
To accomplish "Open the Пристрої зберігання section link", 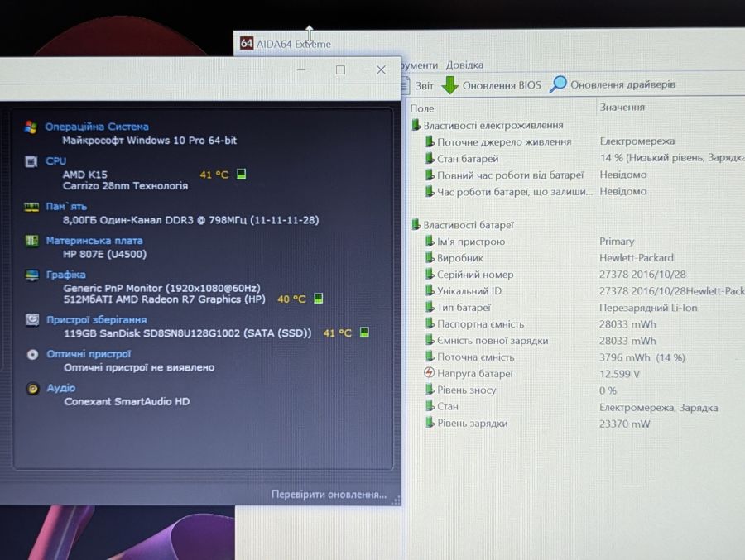I will point(97,319).
